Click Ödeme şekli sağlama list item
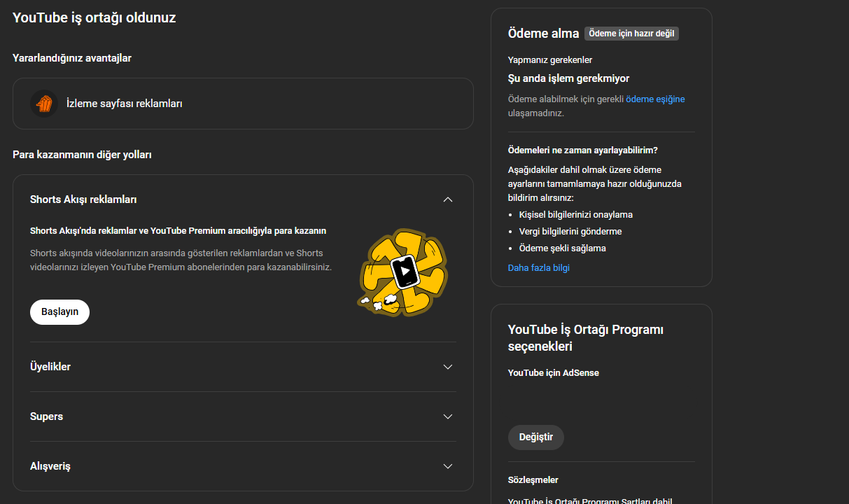The height and width of the screenshot is (504, 849). point(563,248)
